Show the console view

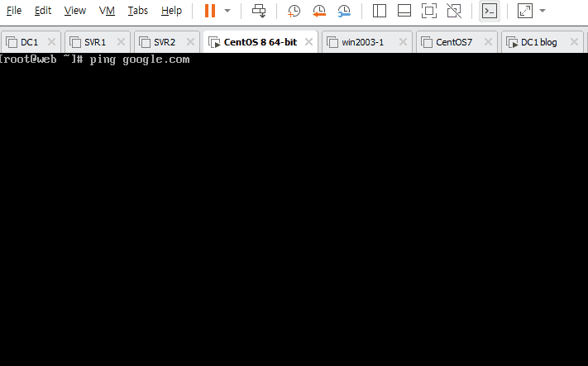(490, 11)
